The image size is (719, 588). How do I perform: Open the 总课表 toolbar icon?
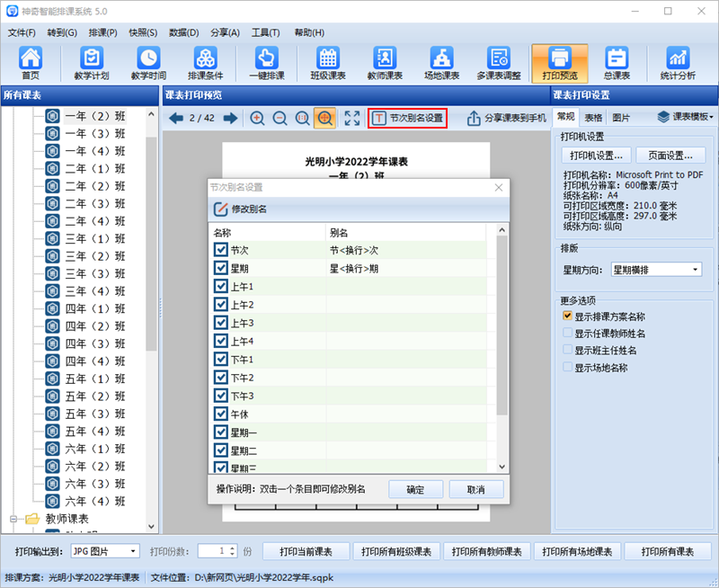click(617, 63)
